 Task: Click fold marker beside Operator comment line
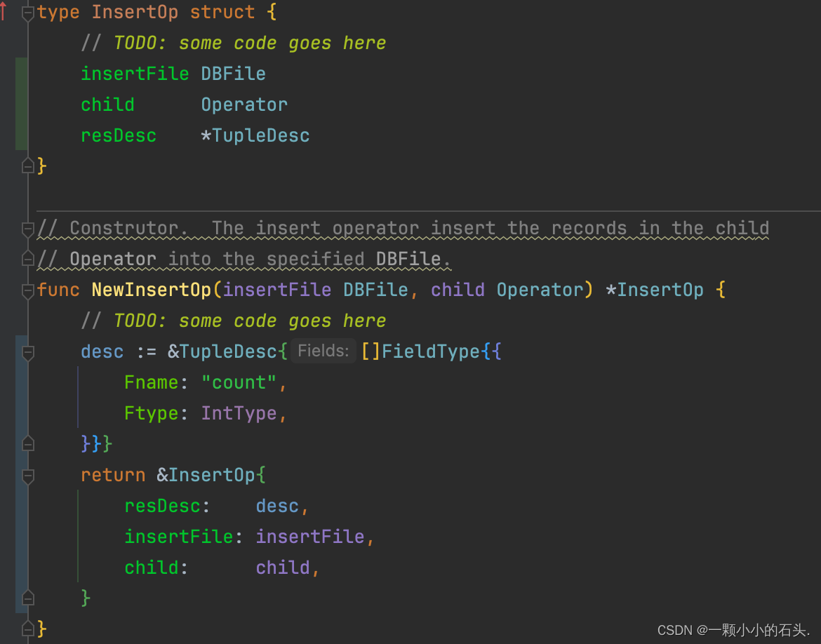[28, 259]
